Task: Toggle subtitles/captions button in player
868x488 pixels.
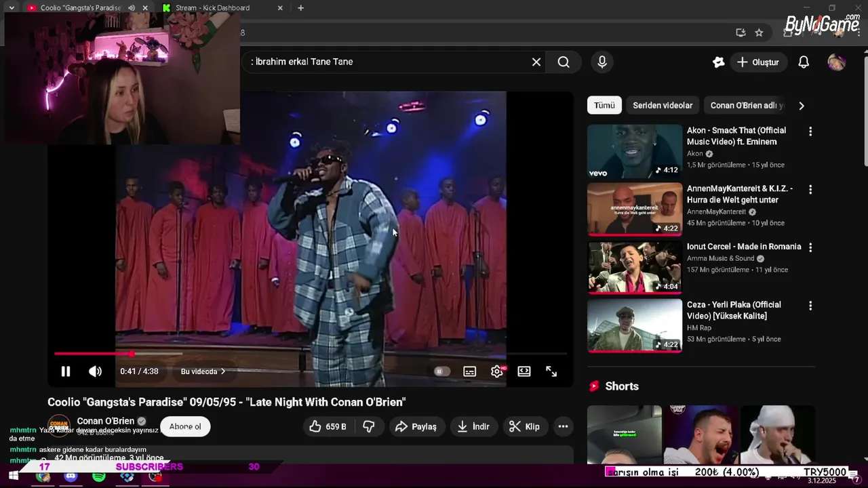Action: [x=469, y=371]
